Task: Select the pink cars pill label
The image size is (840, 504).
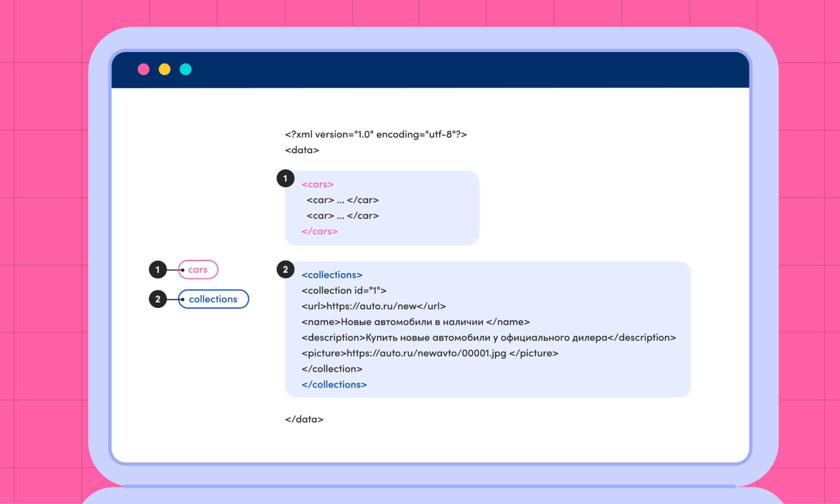Action: click(x=198, y=270)
